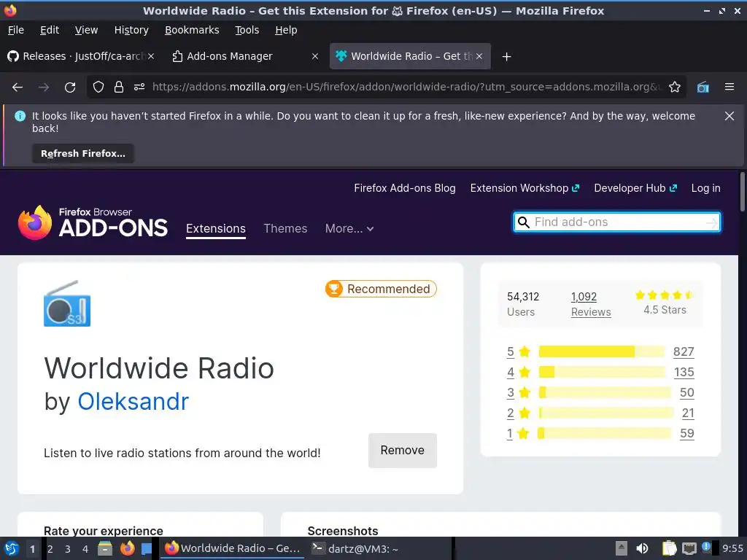Filter reviews by 5 star bar
This screenshot has width=747, height=560.
pos(601,351)
